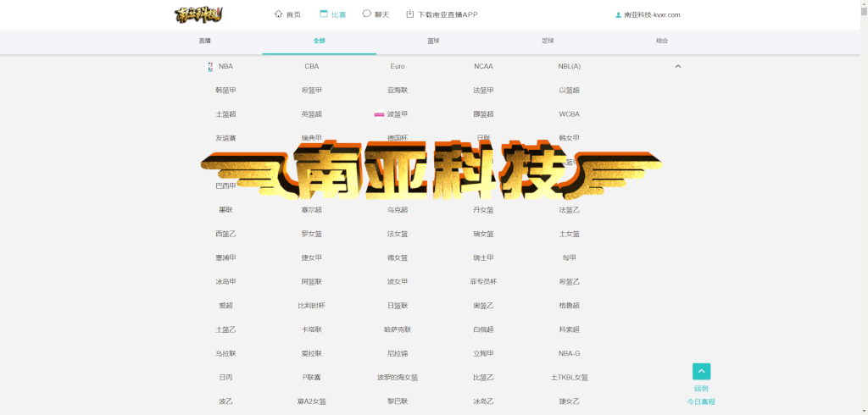868x415 pixels.
Task: Select the WCBA league
Action: coord(569,114)
